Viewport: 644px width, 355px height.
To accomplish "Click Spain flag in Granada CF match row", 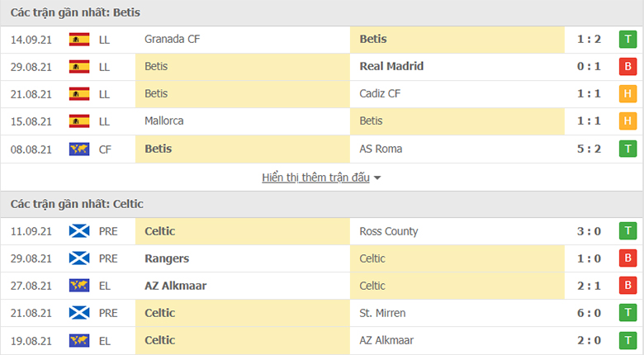I will point(79,39).
